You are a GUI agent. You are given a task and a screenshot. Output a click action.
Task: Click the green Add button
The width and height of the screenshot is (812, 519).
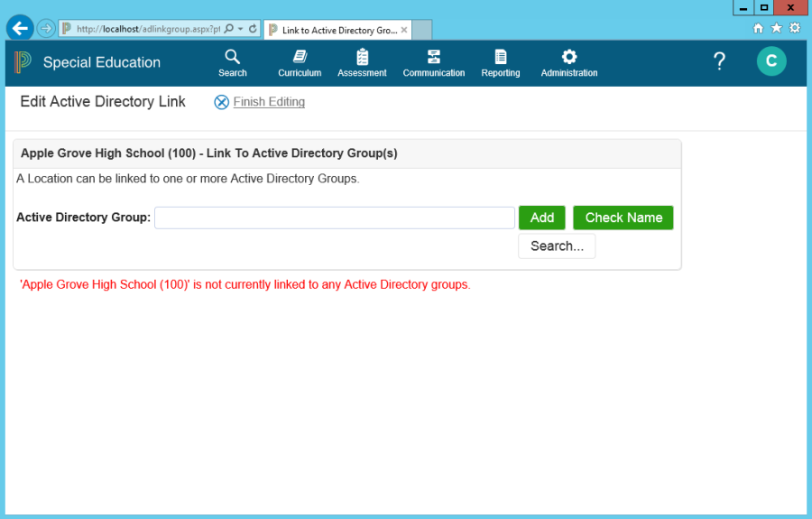coord(542,218)
